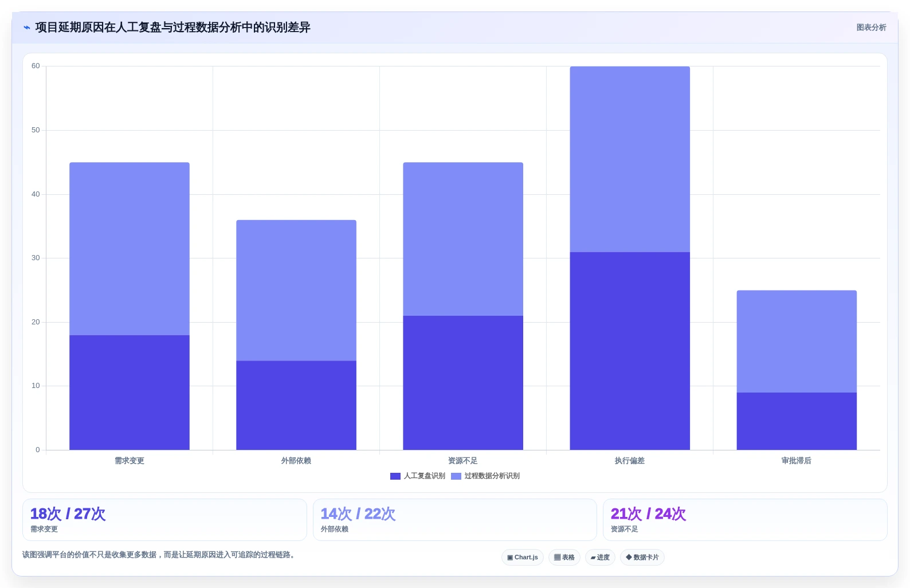The image size is (910, 588).
Task: Click the 人工复盘识别 legend label
Action: pyautogui.click(x=425, y=476)
